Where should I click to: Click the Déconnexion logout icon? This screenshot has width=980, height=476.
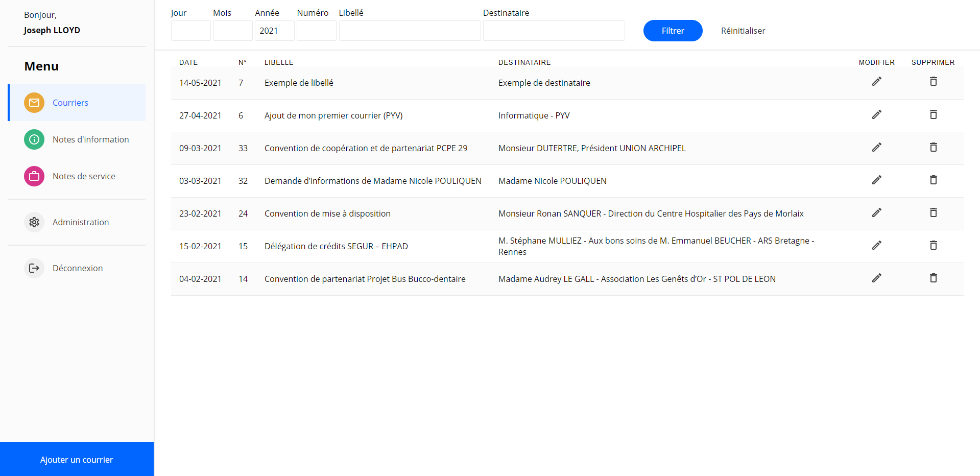34,268
